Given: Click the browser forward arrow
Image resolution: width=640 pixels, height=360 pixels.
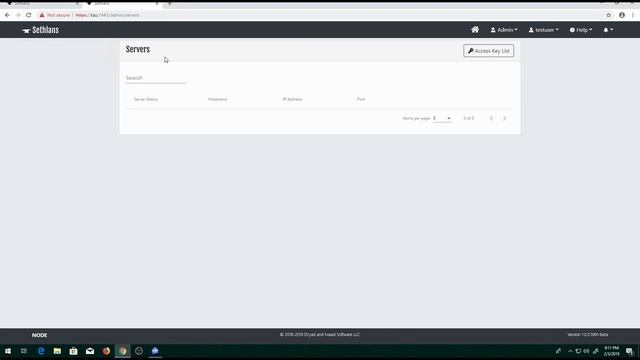Looking at the screenshot, I should point(18,15).
